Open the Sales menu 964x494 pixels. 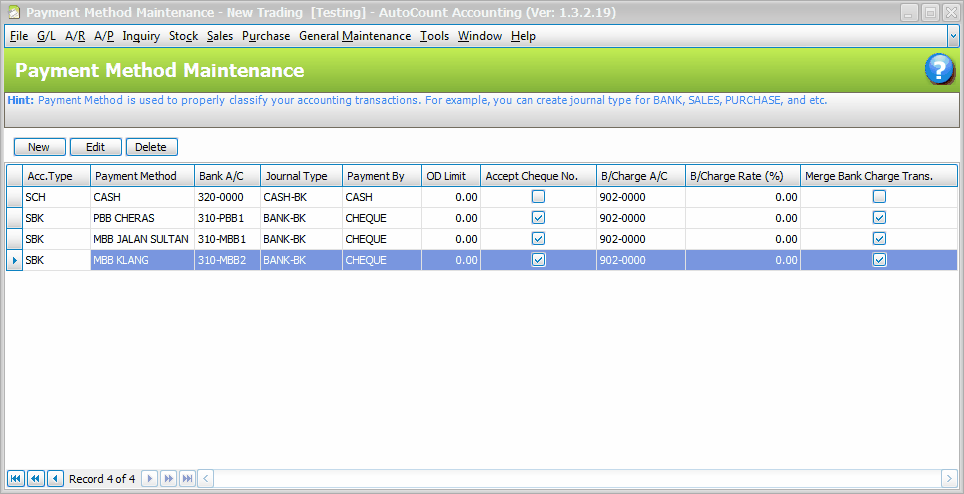click(220, 36)
